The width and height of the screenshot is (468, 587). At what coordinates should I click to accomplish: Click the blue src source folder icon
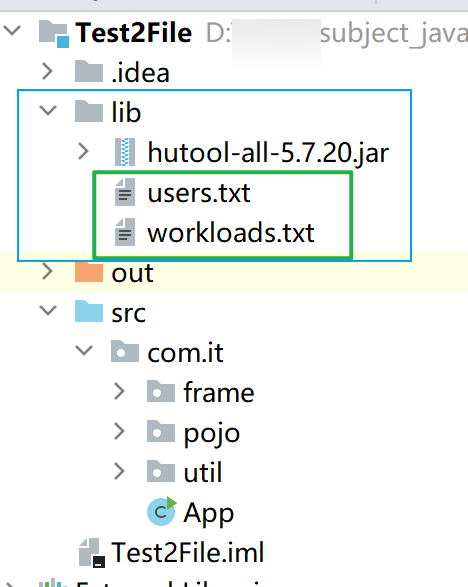point(89,311)
